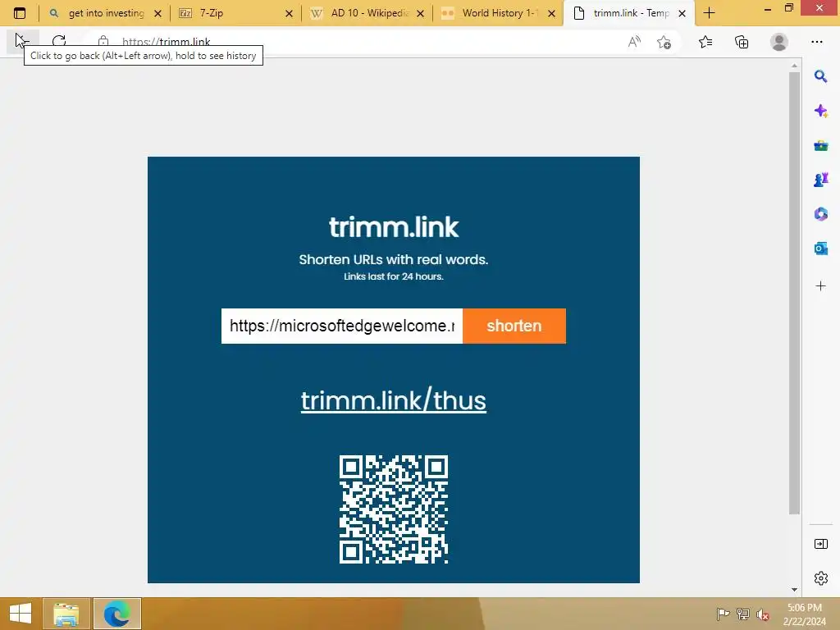Click the Microsoft Edge taskbar icon
The width and height of the screenshot is (840, 630).
coord(117,614)
